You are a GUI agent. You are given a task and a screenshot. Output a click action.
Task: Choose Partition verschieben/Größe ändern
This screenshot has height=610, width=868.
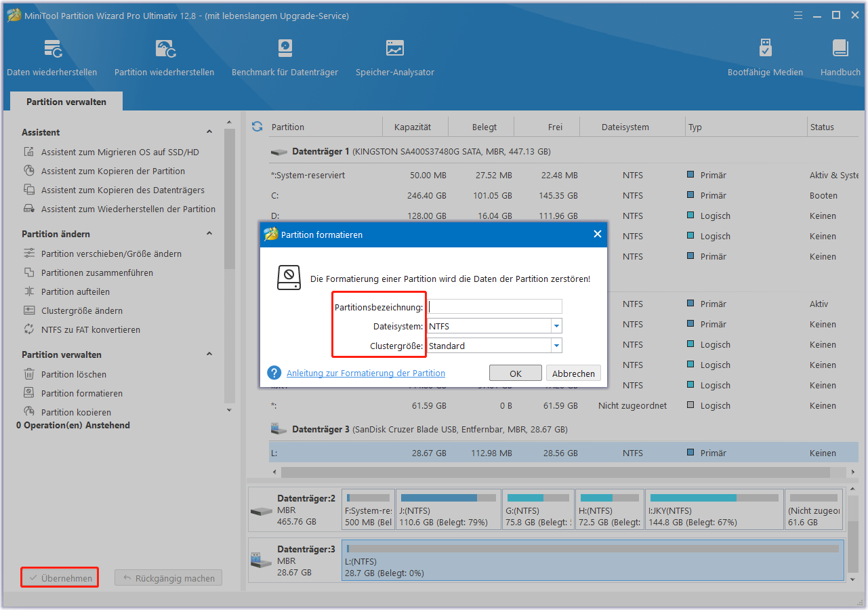111,254
